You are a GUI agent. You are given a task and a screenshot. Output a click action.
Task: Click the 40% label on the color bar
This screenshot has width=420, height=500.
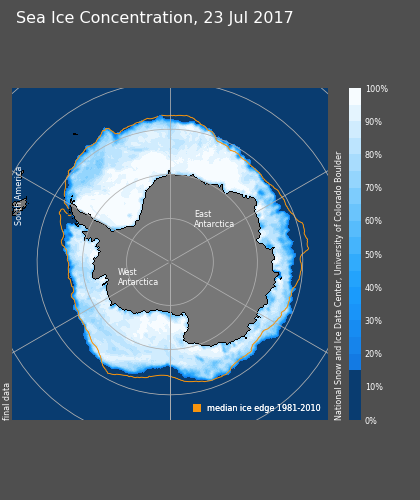373,288
